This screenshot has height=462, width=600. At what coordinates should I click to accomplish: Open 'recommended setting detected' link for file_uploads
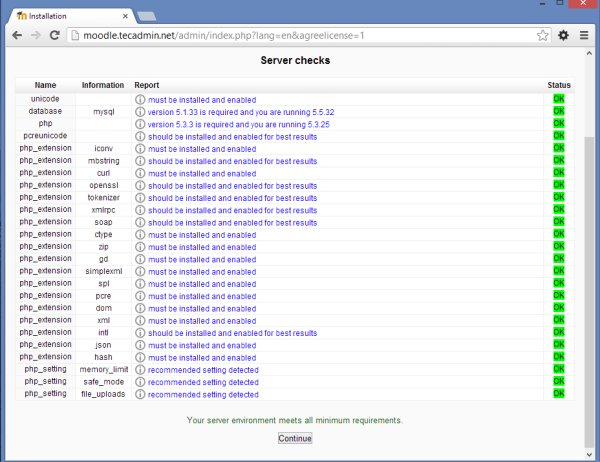tap(203, 394)
